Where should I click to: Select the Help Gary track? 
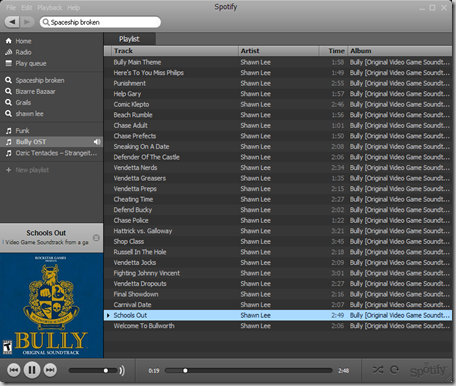278,94
